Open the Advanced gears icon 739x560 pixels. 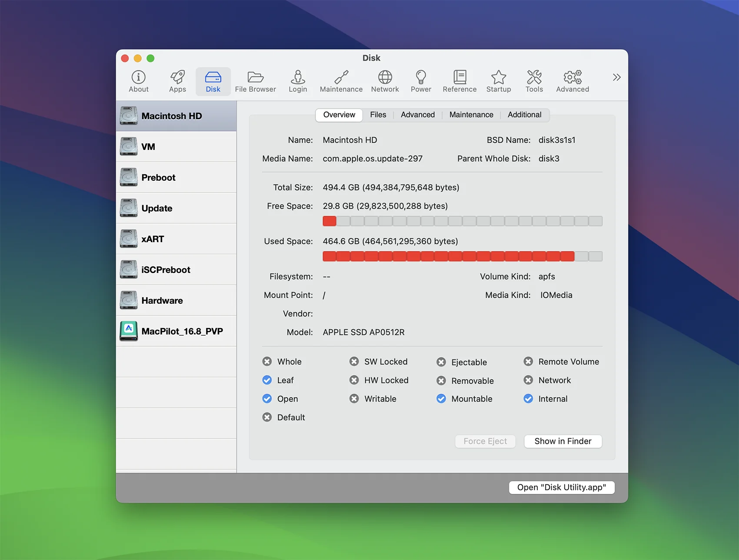(x=573, y=81)
